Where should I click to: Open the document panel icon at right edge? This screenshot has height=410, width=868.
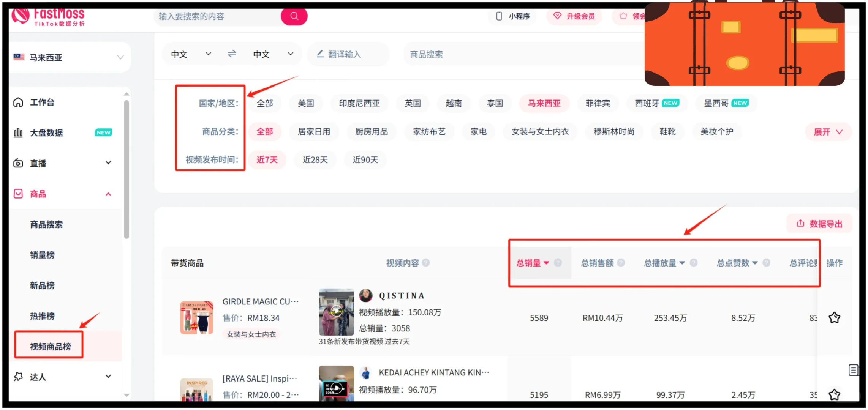[x=853, y=370]
